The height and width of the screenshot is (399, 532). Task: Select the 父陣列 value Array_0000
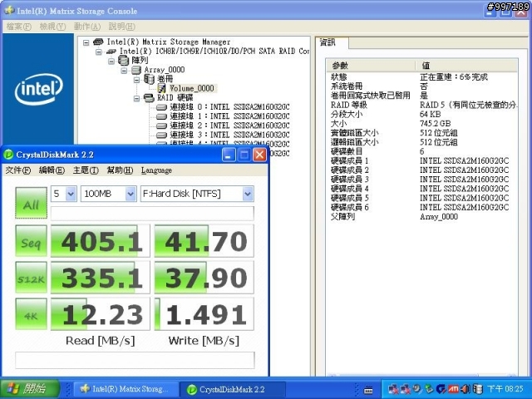pyautogui.click(x=439, y=216)
